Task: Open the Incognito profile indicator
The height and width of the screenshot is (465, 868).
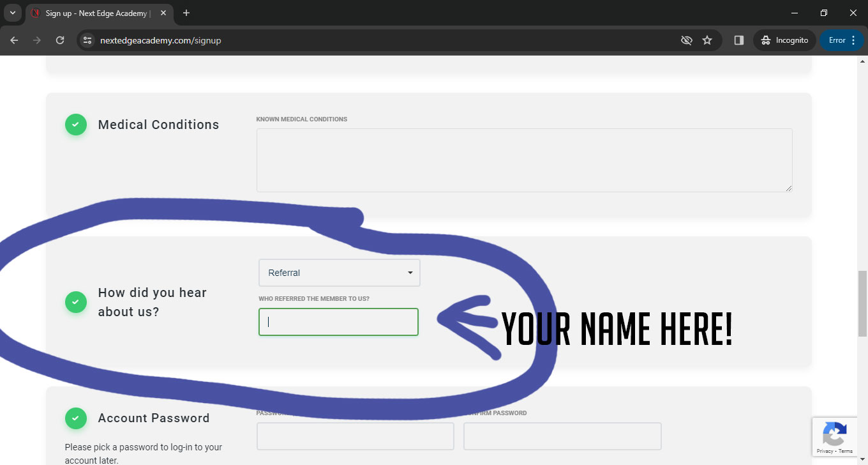Action: [784, 40]
